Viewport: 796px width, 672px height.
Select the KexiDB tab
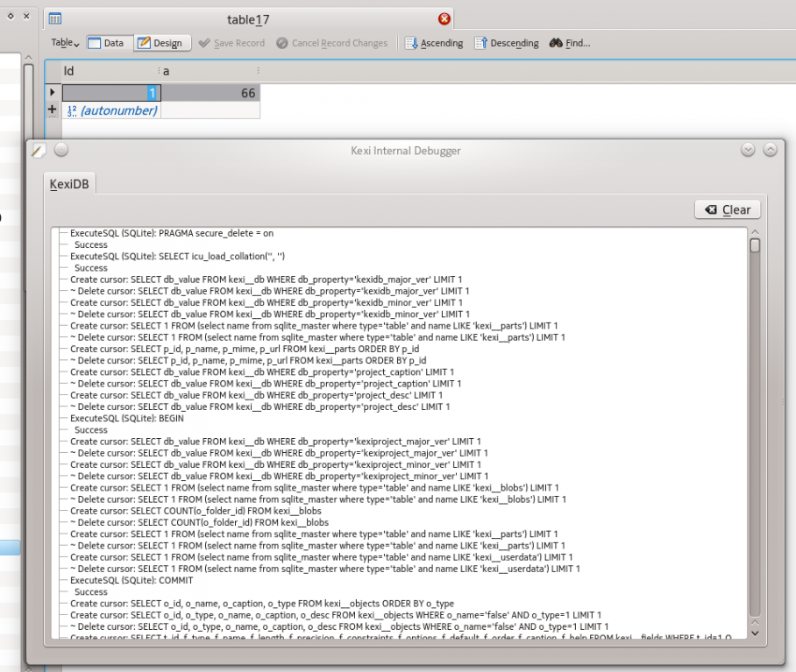point(69,185)
